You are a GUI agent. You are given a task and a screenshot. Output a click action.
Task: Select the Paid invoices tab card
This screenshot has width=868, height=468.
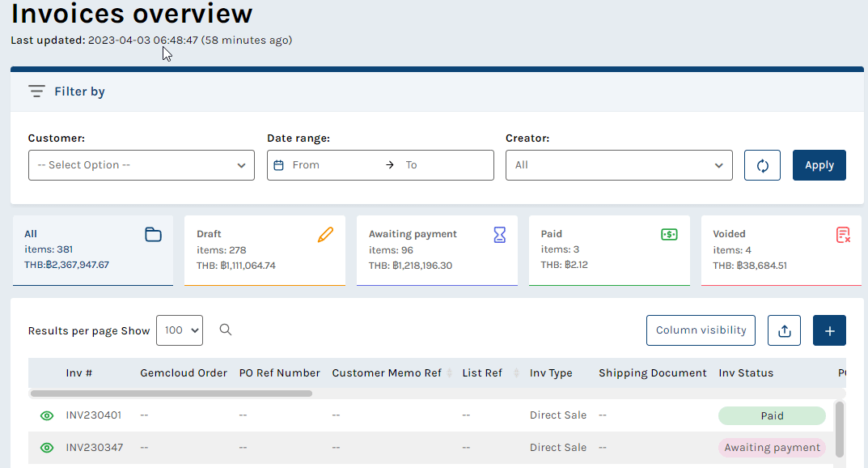[609, 250]
